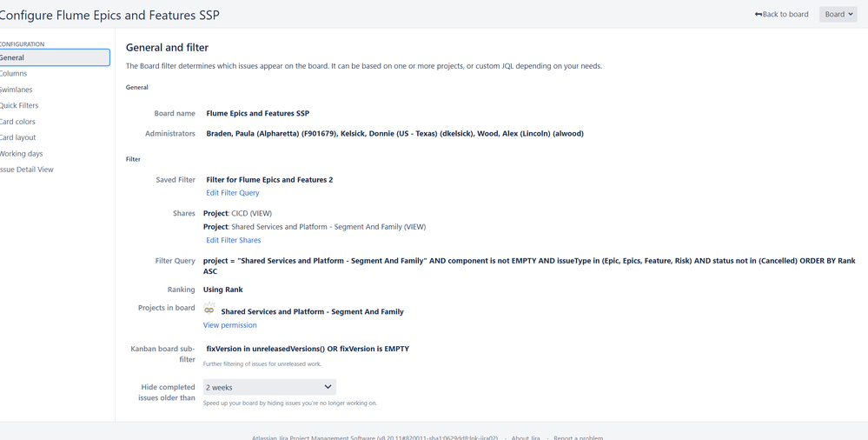The width and height of the screenshot is (868, 440).
Task: Click the 'Project: Shared Services and Platform - Segment And Family (VIEW)' share entry
Action: click(315, 227)
